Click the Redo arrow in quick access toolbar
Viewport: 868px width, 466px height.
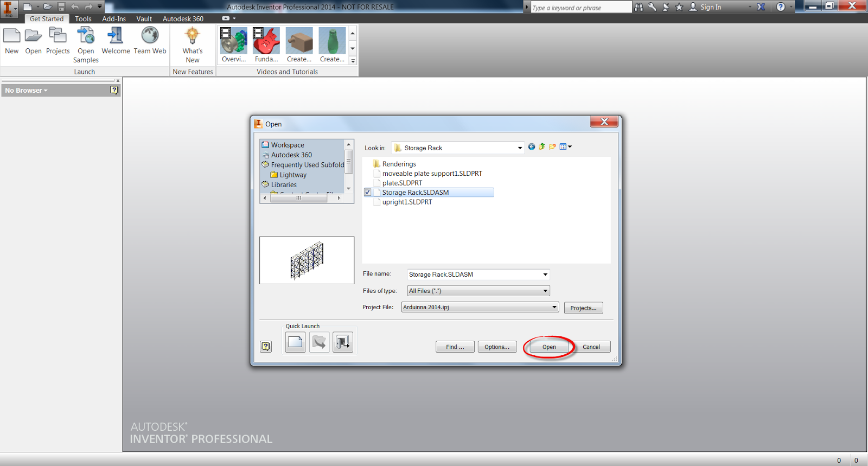pos(88,7)
